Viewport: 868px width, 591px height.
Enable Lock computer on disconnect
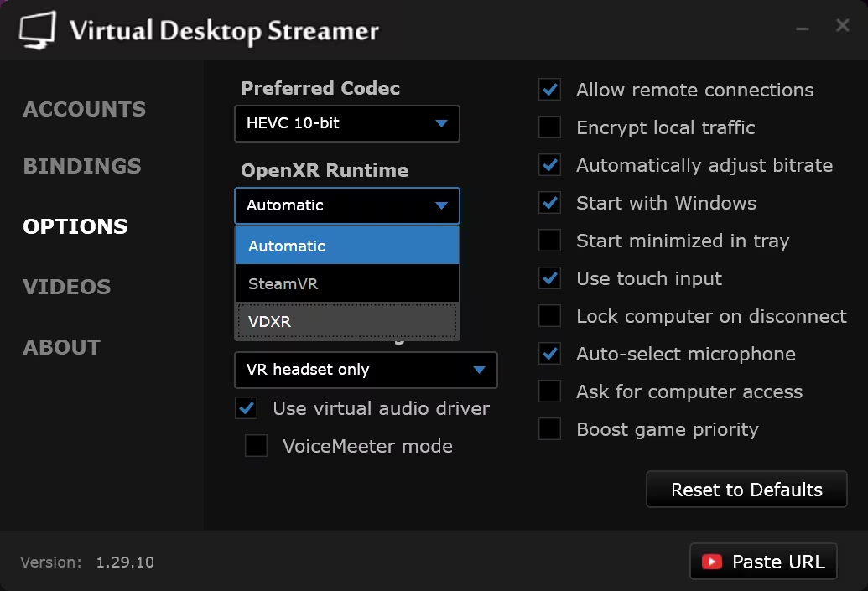[x=549, y=316]
